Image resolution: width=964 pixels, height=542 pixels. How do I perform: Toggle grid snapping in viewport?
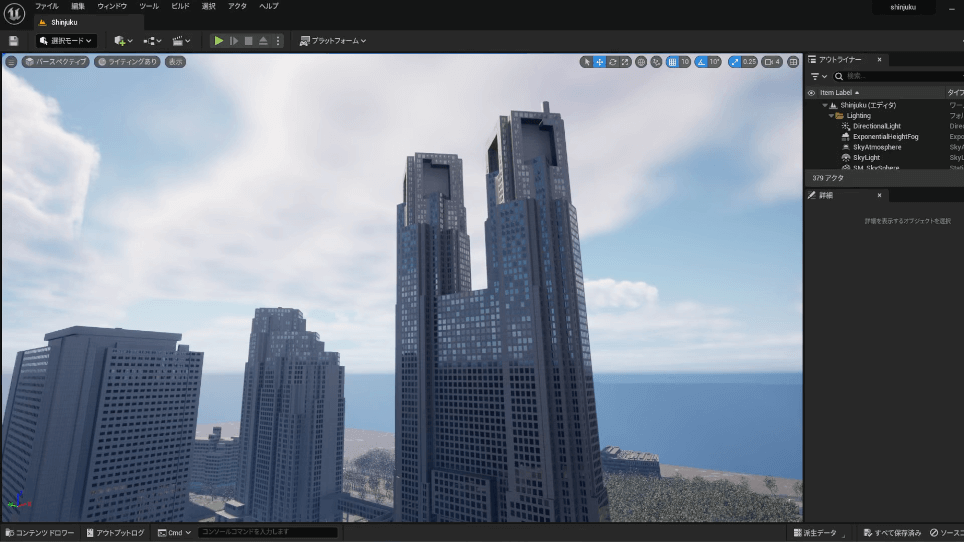coord(672,61)
